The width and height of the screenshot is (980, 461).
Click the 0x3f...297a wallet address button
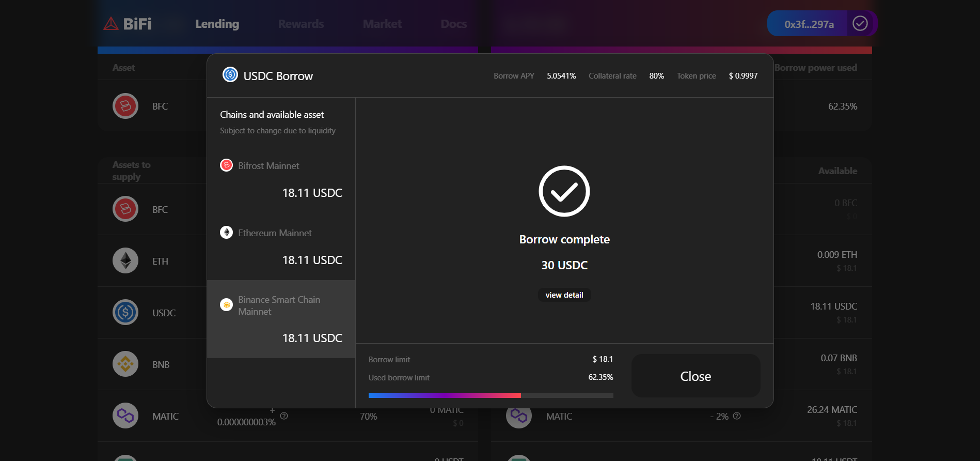(x=809, y=24)
